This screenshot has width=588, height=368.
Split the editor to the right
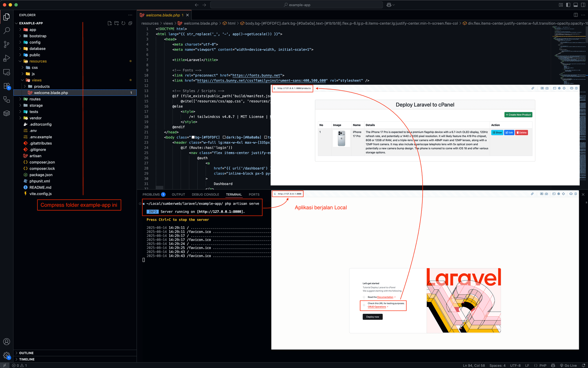[x=576, y=15]
